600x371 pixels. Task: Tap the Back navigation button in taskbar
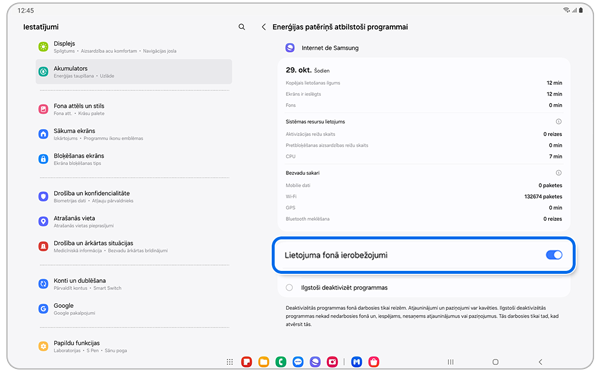[540, 362]
